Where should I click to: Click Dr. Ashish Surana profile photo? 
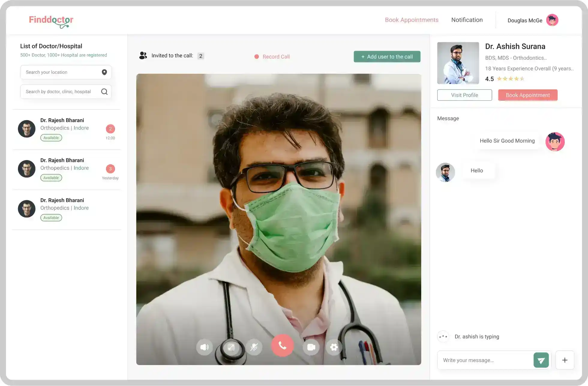coord(458,63)
